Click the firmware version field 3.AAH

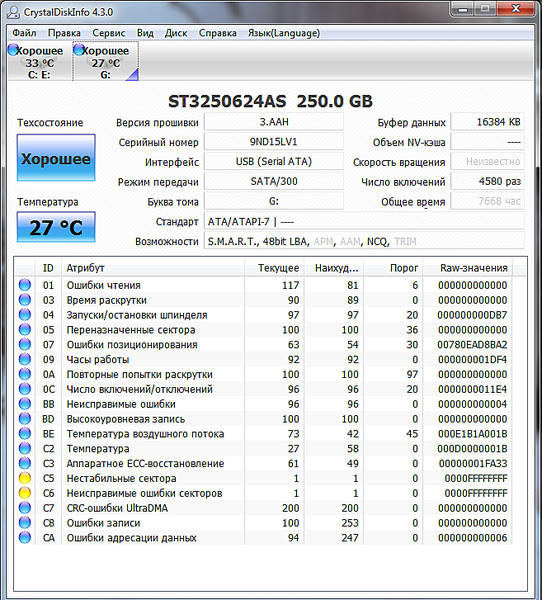click(x=274, y=122)
